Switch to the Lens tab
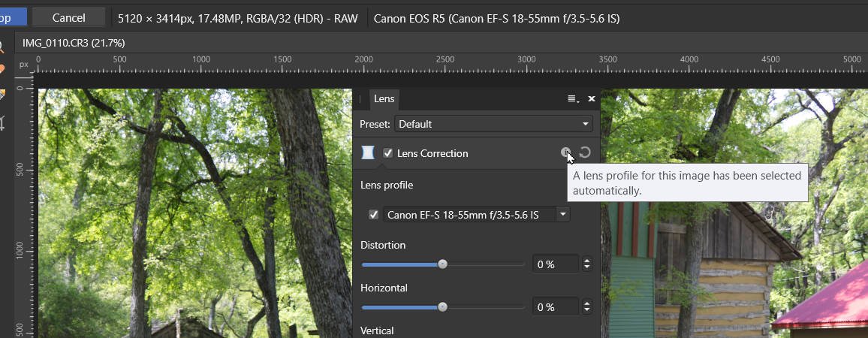Image resolution: width=868 pixels, height=338 pixels. point(384,98)
